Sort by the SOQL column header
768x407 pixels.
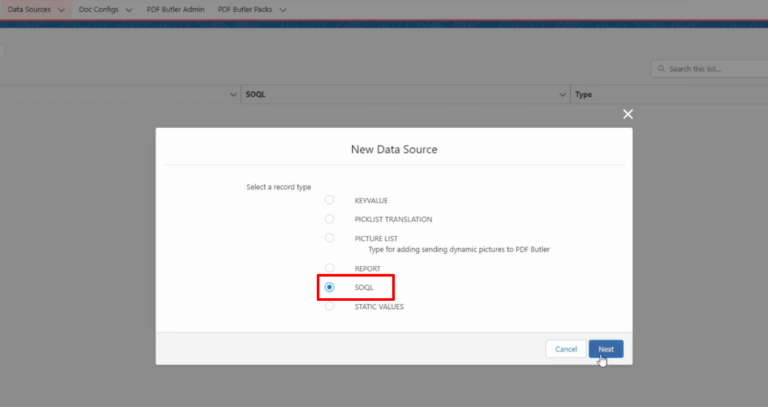coord(256,95)
